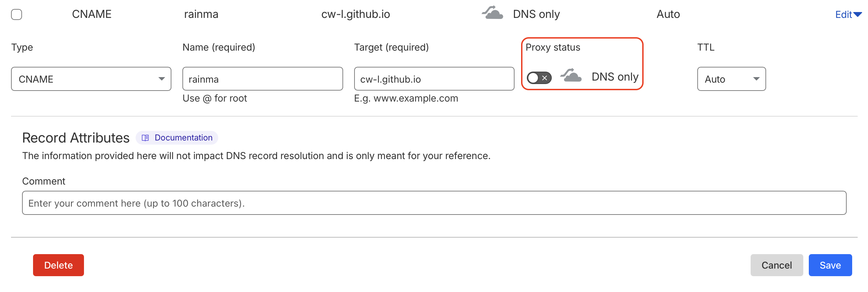Click the Save button
Viewport: 868px width, 292px height.
click(830, 265)
